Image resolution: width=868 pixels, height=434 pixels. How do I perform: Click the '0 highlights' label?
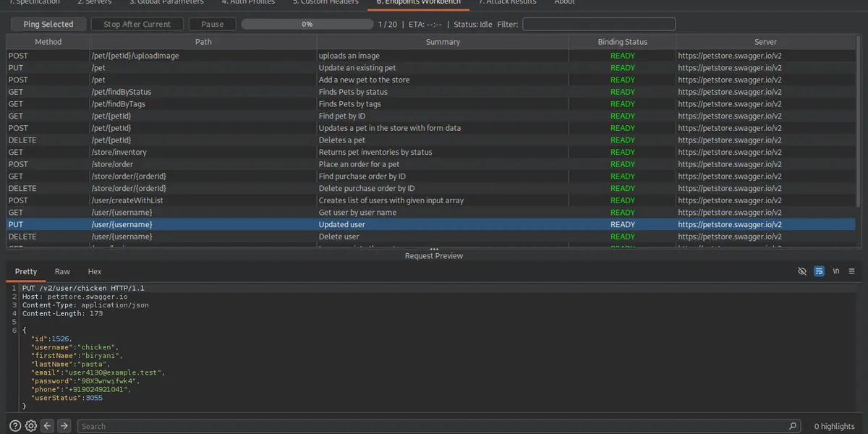pos(834,426)
